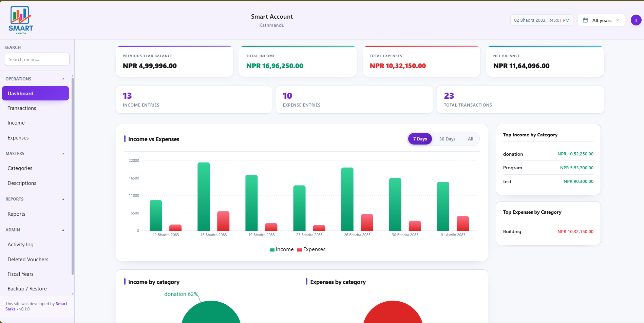
Task: Click the green Income by category pie
Action: pyautogui.click(x=211, y=312)
